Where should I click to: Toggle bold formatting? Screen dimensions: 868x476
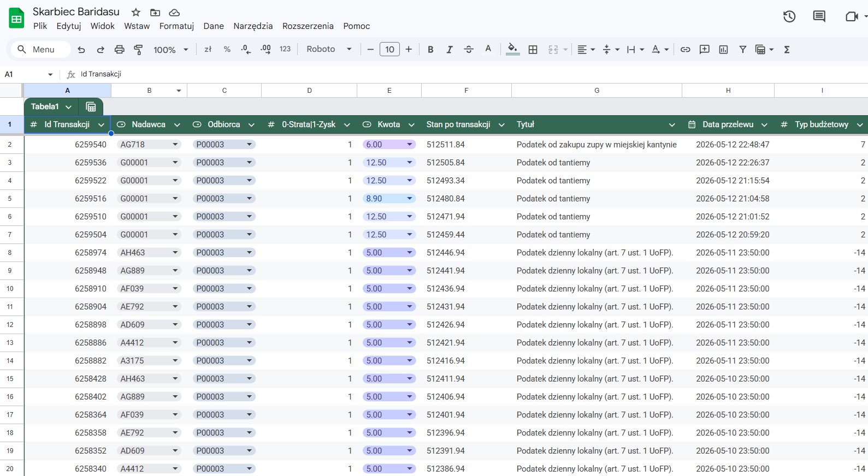tap(430, 50)
